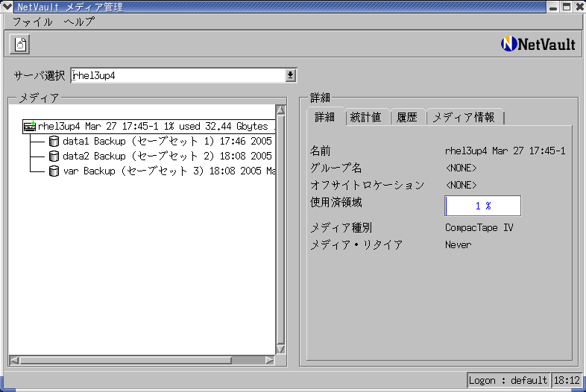Image resolution: width=586 pixels, height=392 pixels.
Task: Click the document toolbar icon below the ファイル menu
Action: coord(20,44)
